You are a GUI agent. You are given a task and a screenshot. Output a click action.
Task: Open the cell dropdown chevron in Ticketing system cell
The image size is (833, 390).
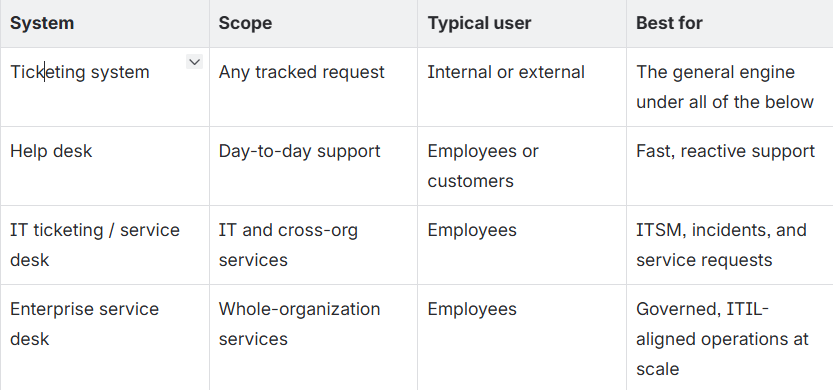[x=194, y=62]
